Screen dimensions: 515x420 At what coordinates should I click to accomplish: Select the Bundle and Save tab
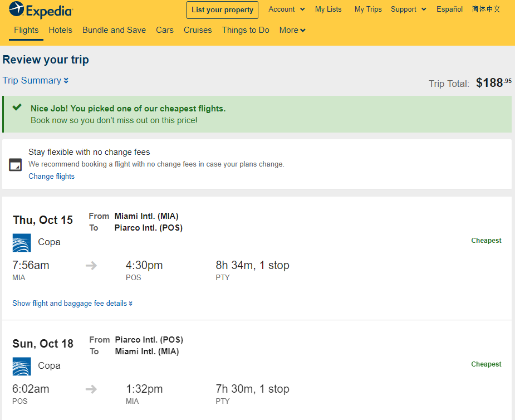click(114, 30)
